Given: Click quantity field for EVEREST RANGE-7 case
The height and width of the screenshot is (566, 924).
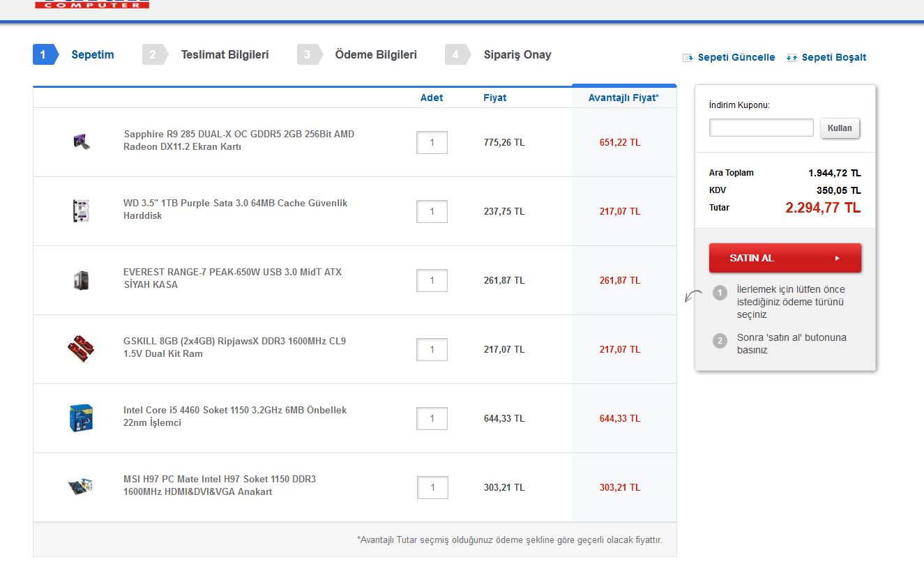Looking at the screenshot, I should click(x=432, y=280).
